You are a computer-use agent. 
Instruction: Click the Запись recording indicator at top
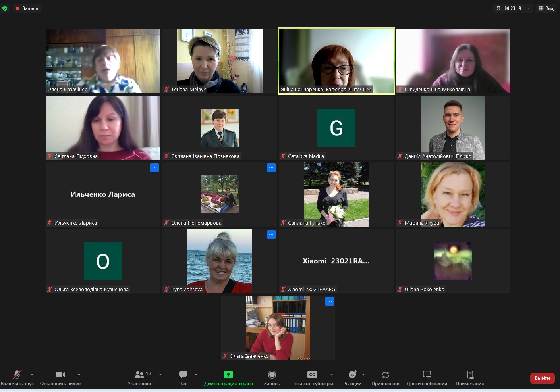(x=27, y=8)
